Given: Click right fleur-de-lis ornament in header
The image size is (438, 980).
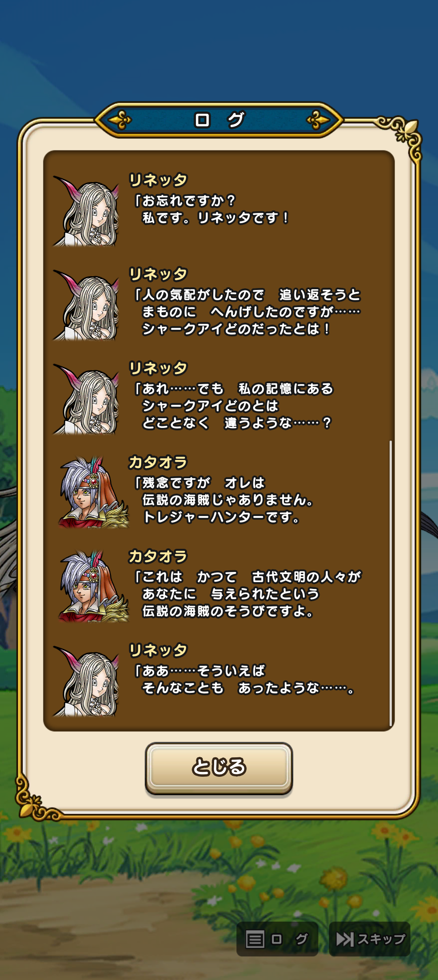Looking at the screenshot, I should pos(318,120).
